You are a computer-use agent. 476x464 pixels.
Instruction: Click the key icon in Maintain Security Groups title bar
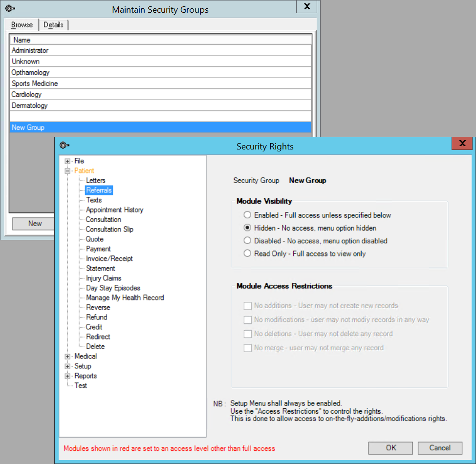tap(10, 8)
